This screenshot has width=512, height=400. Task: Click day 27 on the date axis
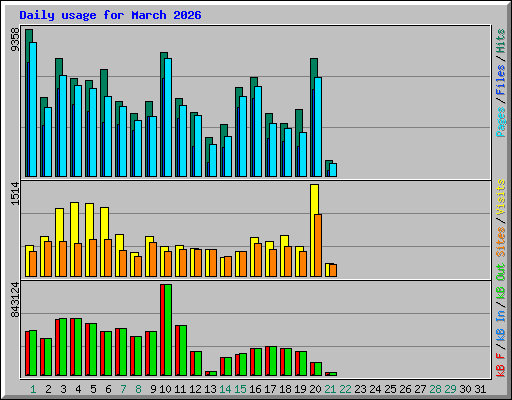tap(420, 389)
